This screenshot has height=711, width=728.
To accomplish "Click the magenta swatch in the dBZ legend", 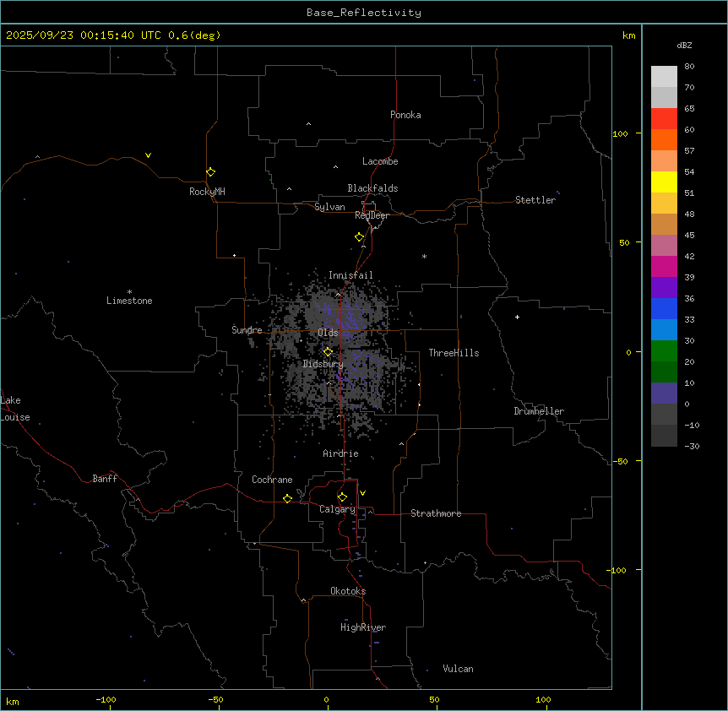I will 664,266.
